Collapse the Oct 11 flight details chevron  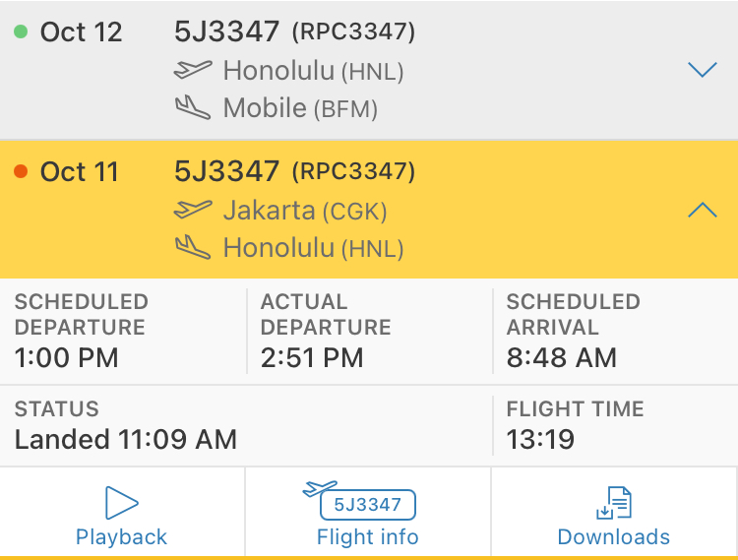702,210
